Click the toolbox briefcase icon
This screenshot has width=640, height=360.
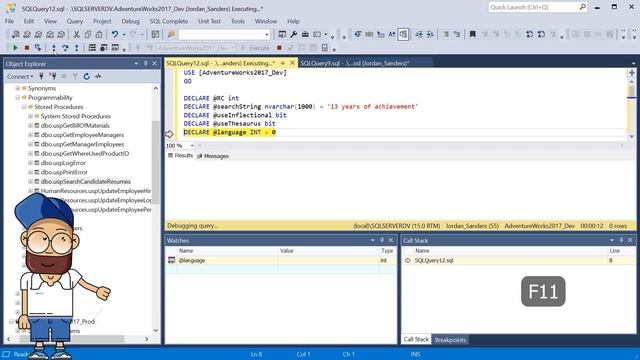point(305,35)
